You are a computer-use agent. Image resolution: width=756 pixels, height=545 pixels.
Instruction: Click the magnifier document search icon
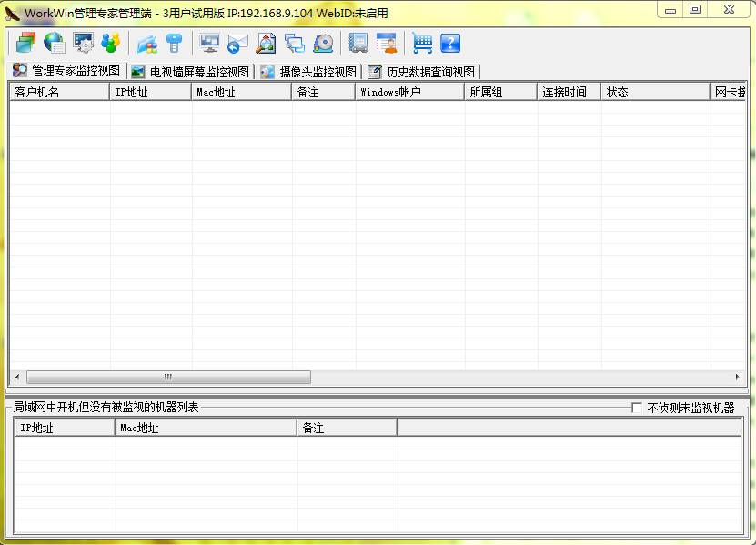tap(266, 43)
